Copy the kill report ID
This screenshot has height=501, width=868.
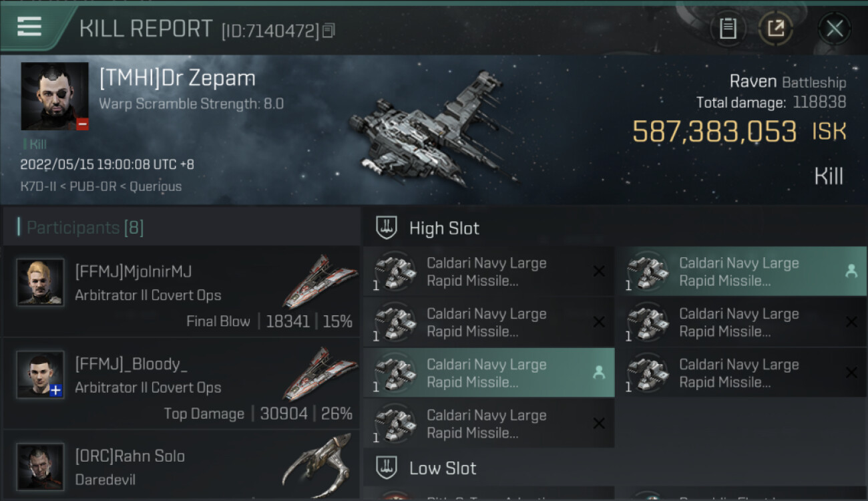(x=329, y=30)
